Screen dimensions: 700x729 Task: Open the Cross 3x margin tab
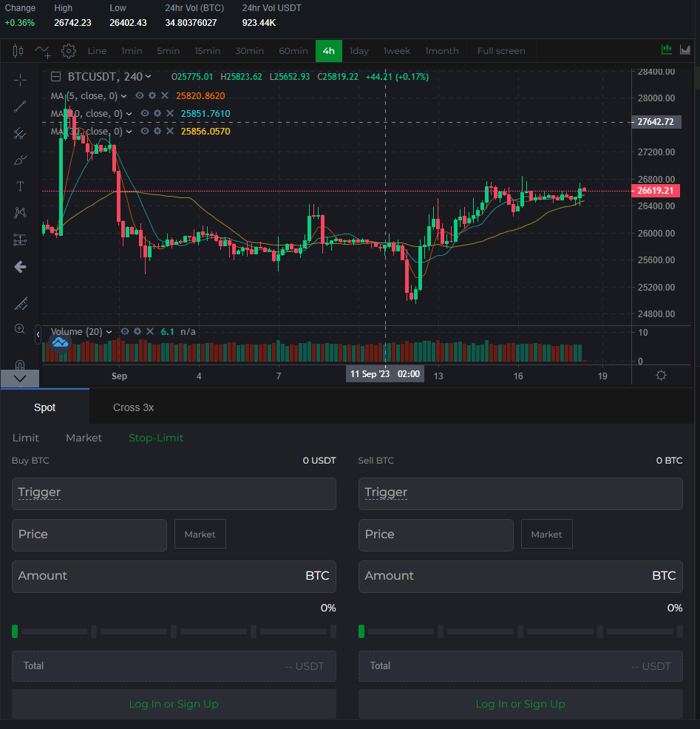(x=133, y=407)
